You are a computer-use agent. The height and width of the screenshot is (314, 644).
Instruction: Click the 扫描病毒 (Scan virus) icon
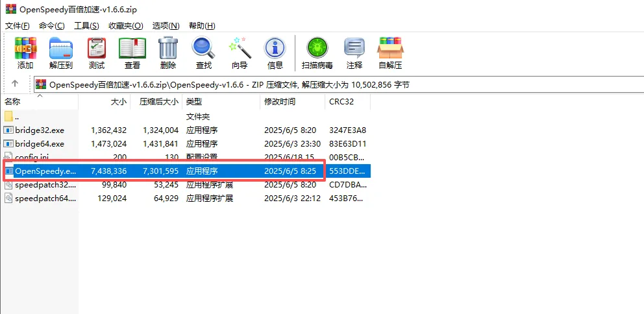(317, 48)
